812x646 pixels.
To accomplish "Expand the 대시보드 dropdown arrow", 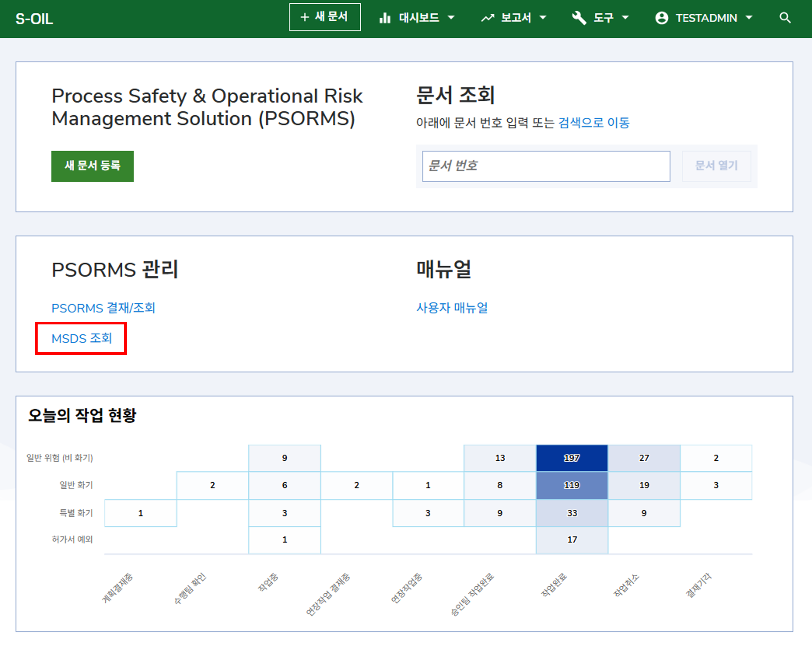I will pos(451,17).
